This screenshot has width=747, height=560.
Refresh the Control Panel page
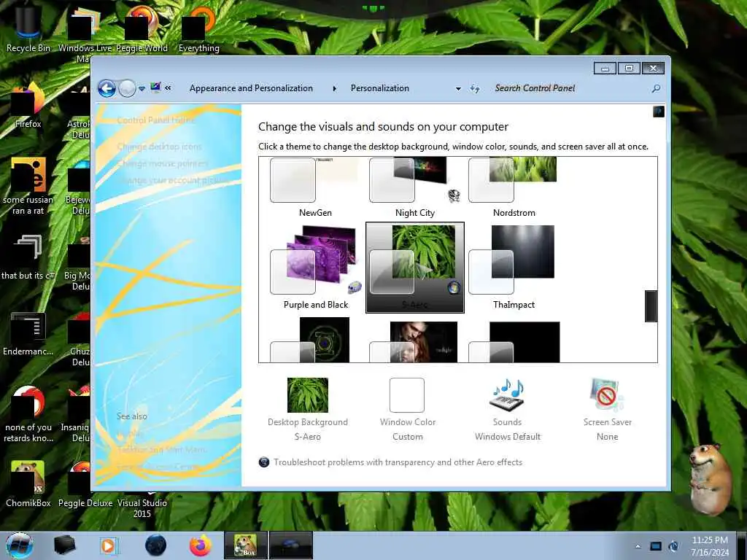(474, 88)
